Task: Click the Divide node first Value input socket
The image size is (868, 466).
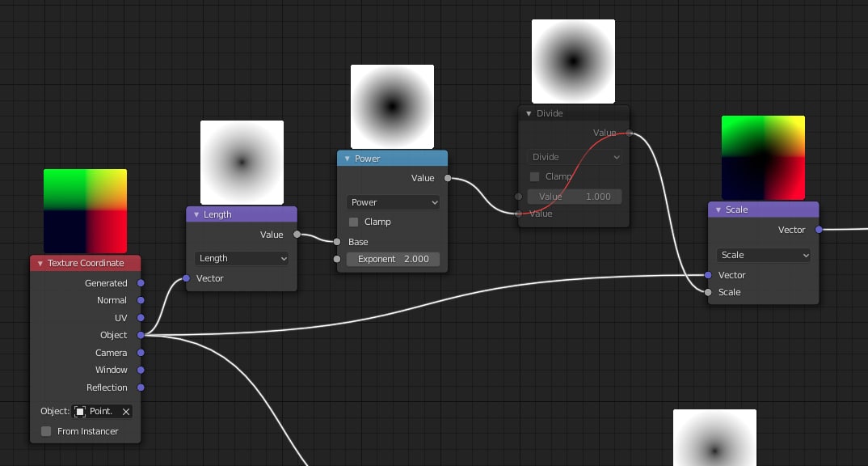Action: point(518,196)
